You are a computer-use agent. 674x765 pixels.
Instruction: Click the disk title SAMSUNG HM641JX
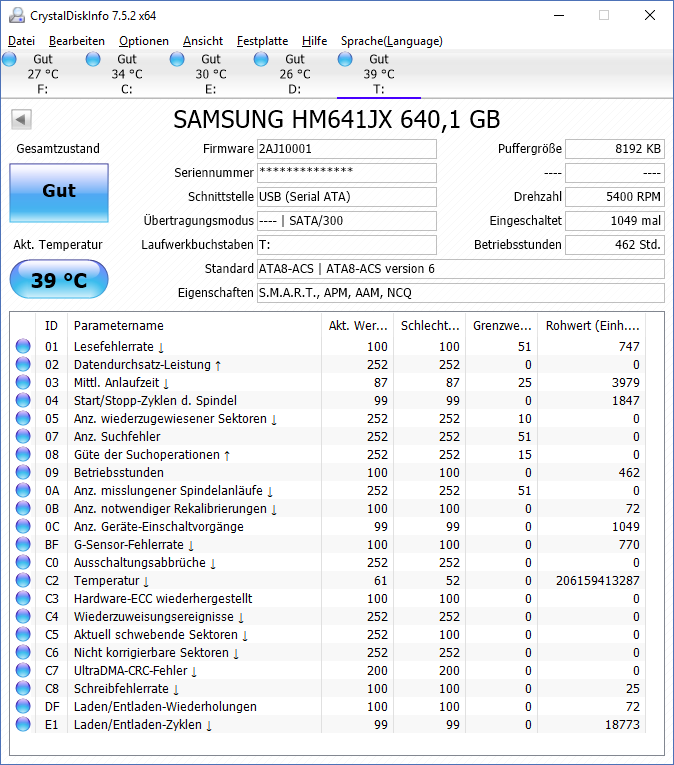pyautogui.click(x=337, y=120)
